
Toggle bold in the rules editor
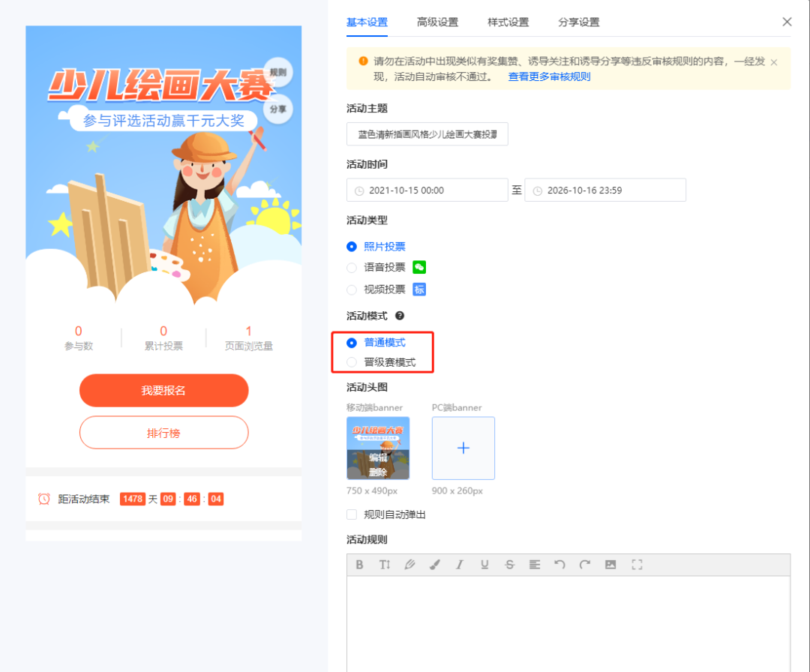pyautogui.click(x=359, y=565)
